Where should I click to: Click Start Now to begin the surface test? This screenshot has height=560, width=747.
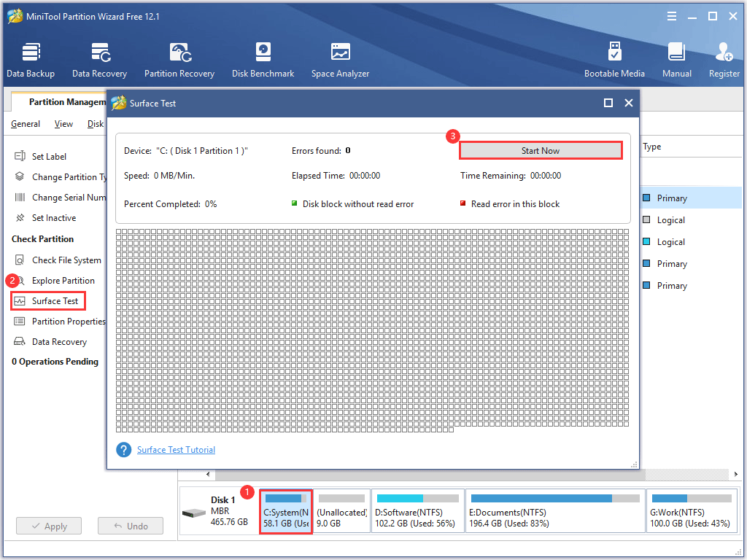click(541, 150)
